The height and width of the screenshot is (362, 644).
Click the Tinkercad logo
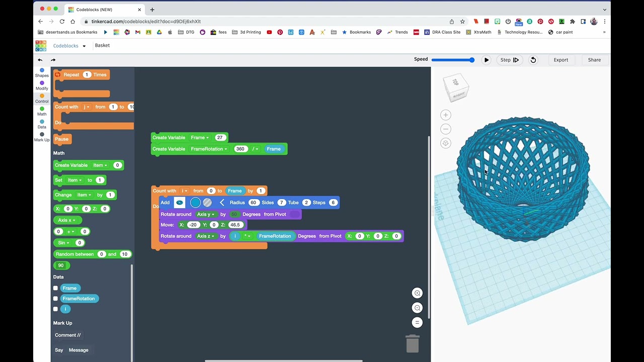click(41, 46)
